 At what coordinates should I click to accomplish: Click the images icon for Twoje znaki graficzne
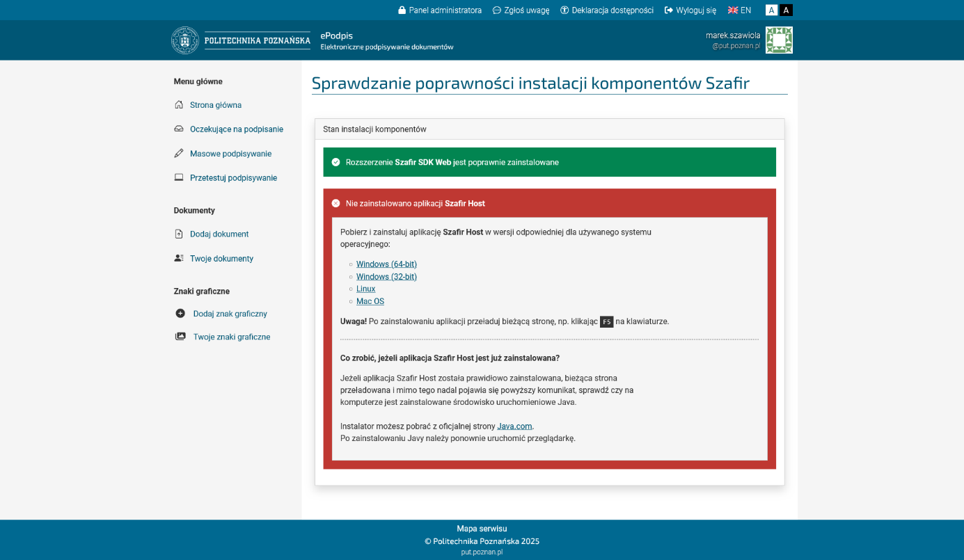[180, 337]
